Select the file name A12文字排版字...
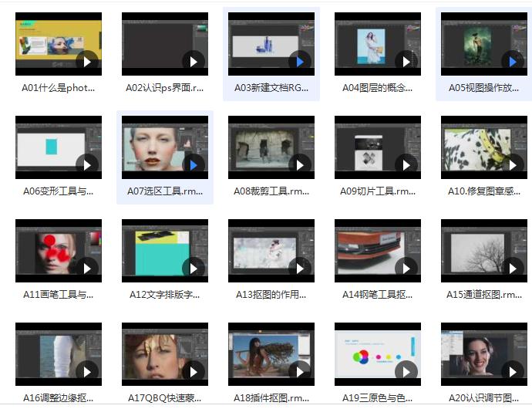This screenshot has width=532, height=409. 165,295
